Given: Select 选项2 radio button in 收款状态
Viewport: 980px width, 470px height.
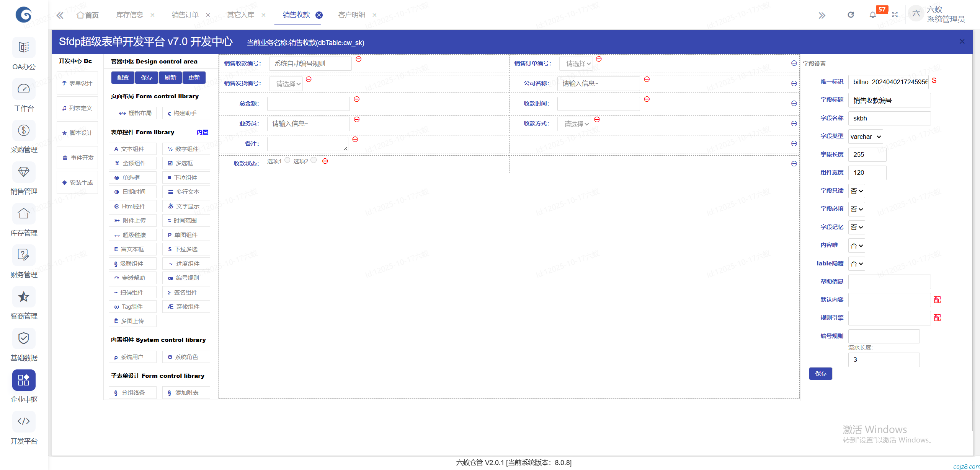Looking at the screenshot, I should pos(314,160).
